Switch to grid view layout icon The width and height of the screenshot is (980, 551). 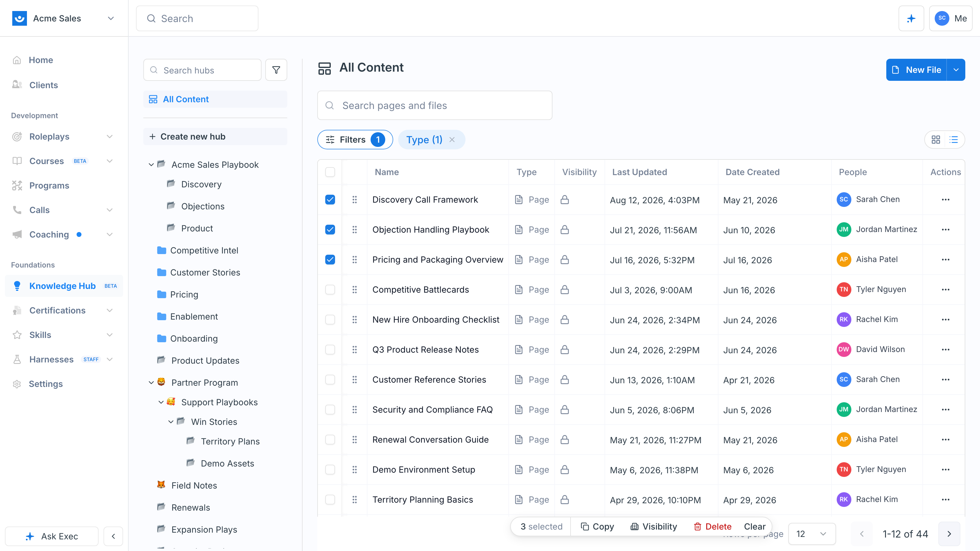point(936,140)
